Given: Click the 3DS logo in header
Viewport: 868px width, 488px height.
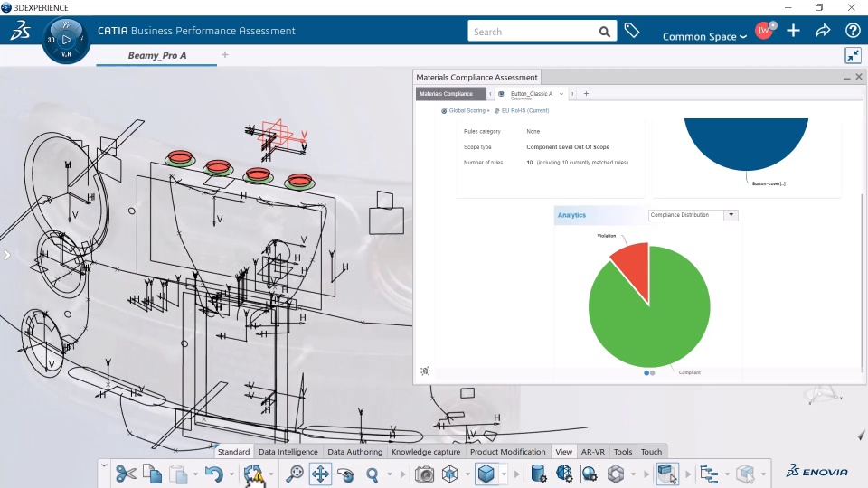Looking at the screenshot, I should pos(21,31).
